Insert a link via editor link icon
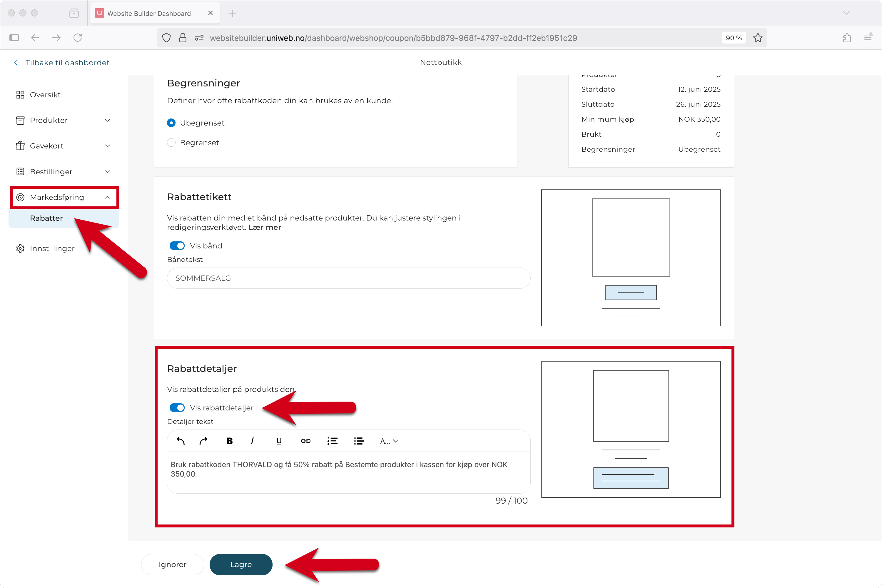 click(x=306, y=441)
